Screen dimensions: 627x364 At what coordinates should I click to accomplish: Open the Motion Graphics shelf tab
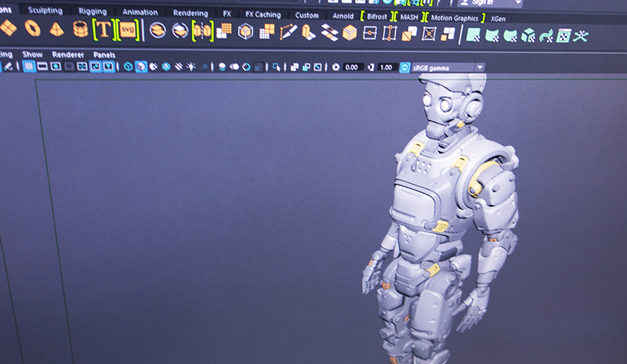(455, 18)
